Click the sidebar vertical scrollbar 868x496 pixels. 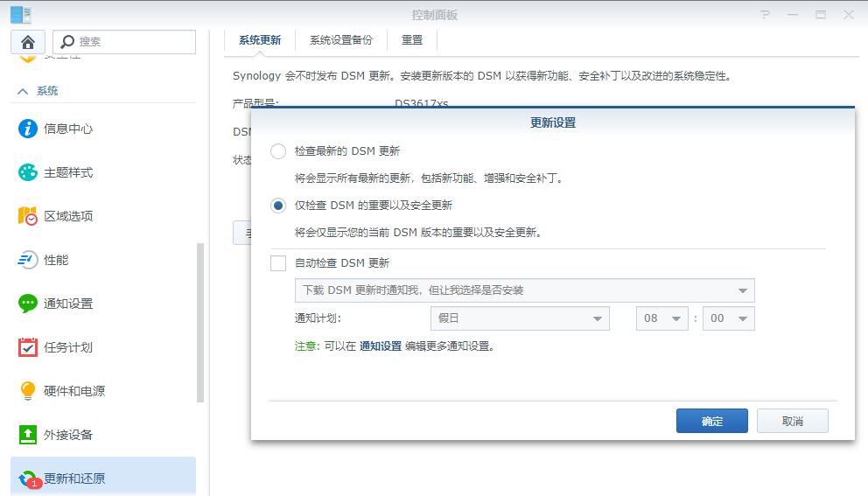[x=200, y=323]
